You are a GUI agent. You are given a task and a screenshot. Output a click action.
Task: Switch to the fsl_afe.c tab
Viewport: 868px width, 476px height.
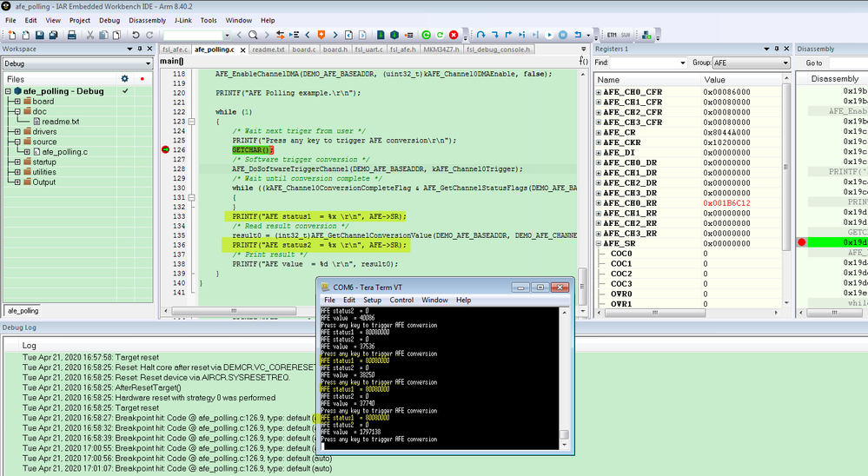pos(175,50)
